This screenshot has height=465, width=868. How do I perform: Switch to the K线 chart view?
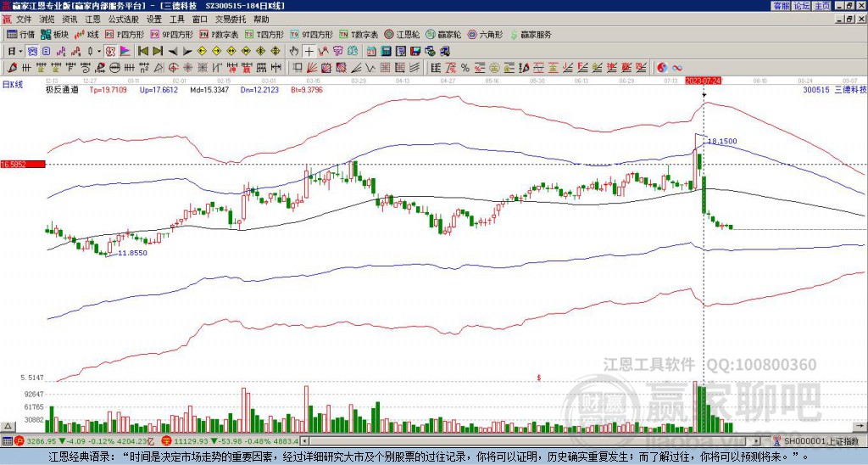coord(86,34)
